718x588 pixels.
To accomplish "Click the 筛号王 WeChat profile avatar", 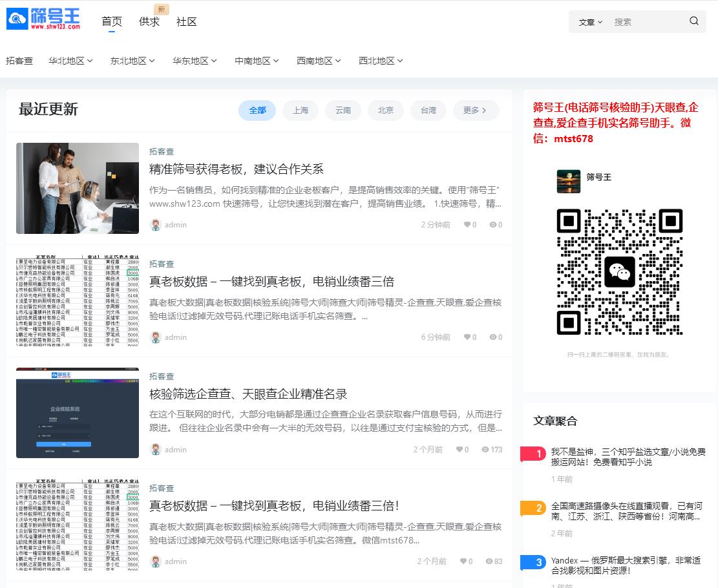I will 569,181.
